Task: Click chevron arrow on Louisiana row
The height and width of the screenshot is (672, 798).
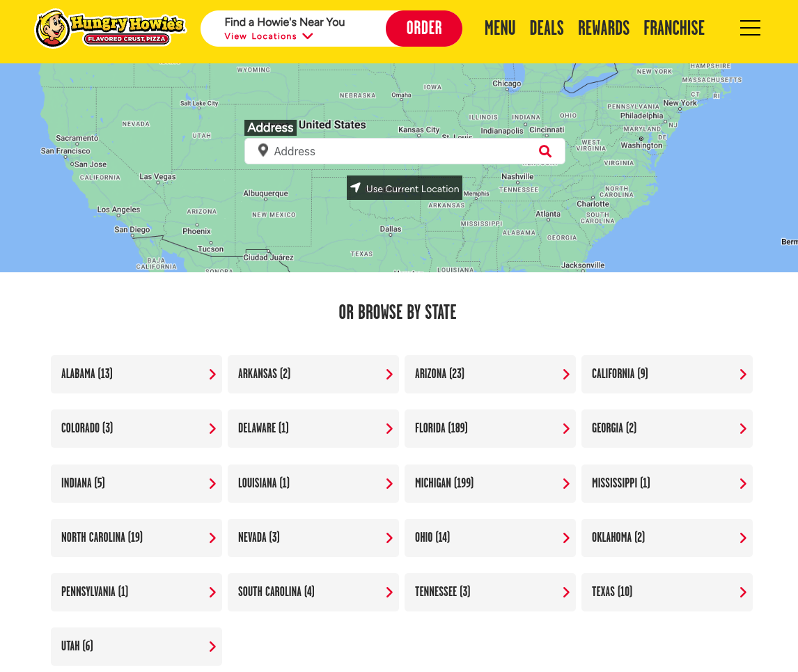Action: [x=389, y=484]
